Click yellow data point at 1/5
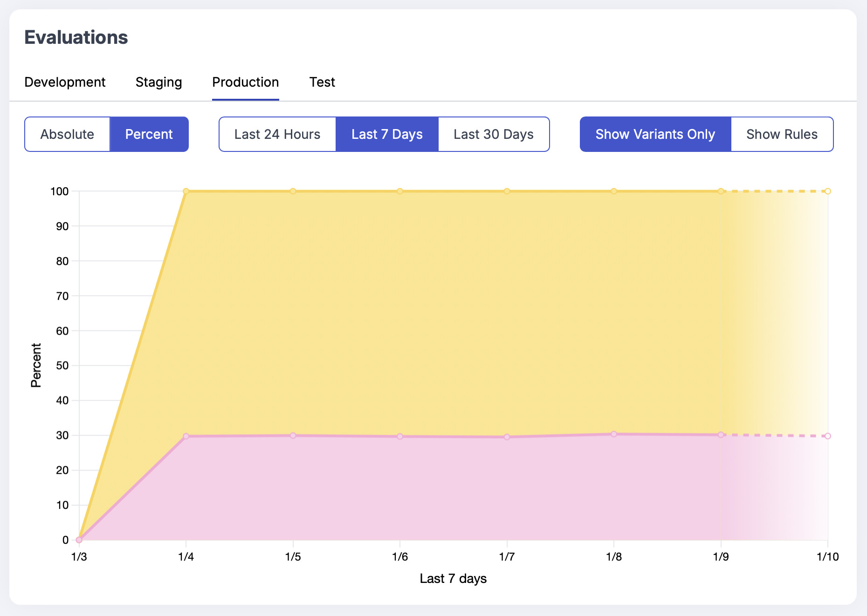This screenshot has height=616, width=867. tap(293, 191)
